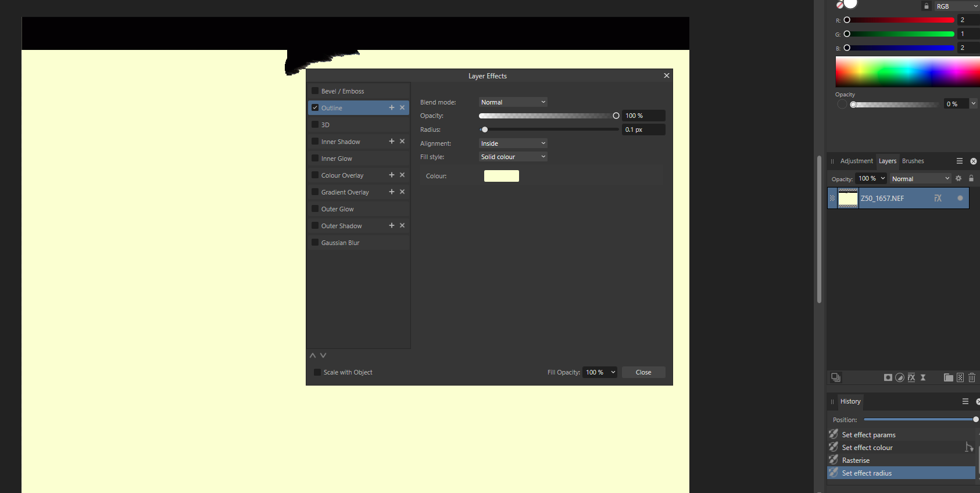Select the History tab
The width and height of the screenshot is (980, 493).
[x=850, y=401]
